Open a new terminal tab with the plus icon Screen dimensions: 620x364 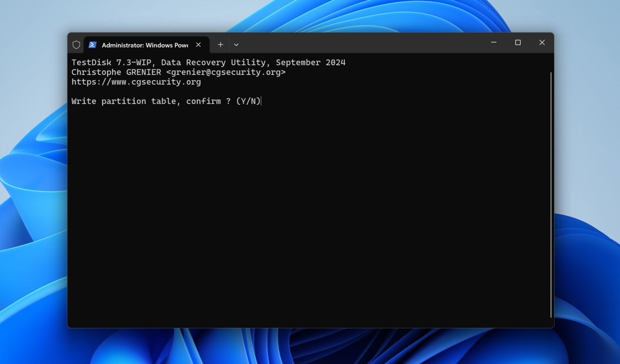tap(220, 45)
